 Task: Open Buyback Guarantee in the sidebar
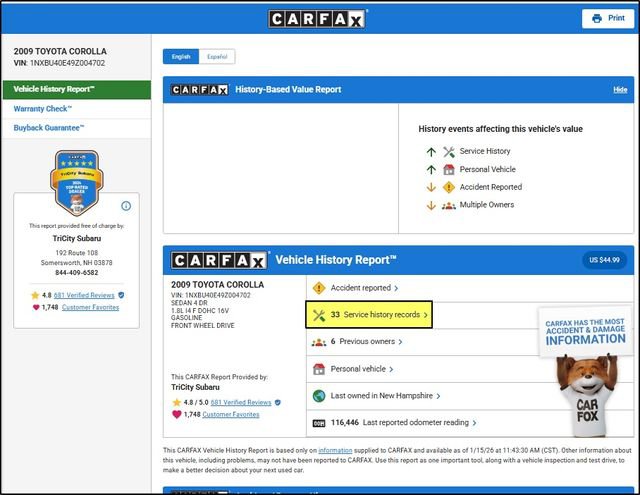(x=49, y=128)
